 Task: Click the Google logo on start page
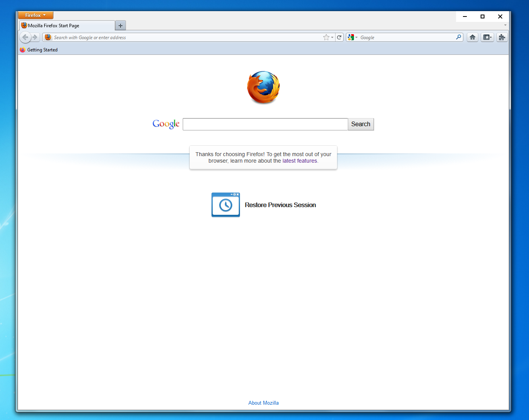pyautogui.click(x=166, y=124)
